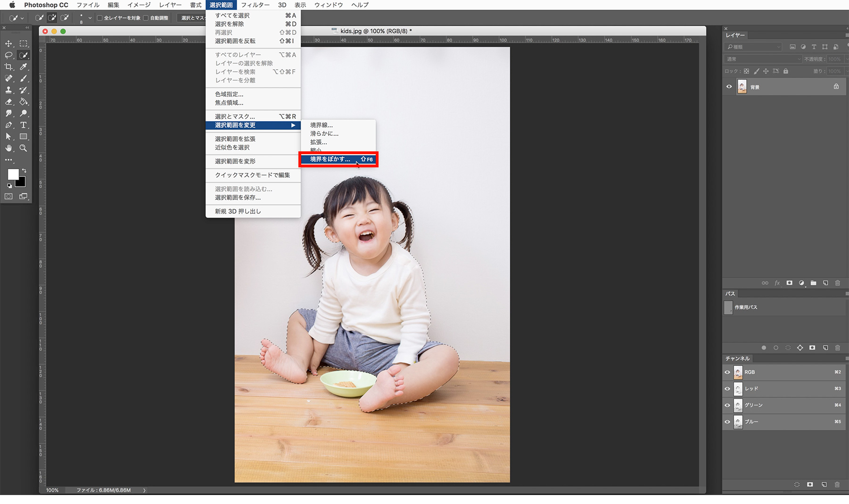Select the Healing Brush tool
The width and height of the screenshot is (849, 504).
coord(8,78)
